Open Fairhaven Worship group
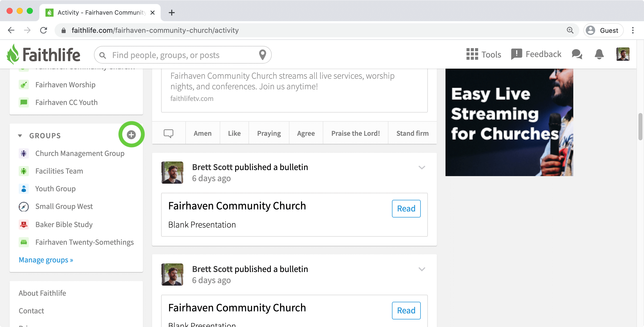 point(65,85)
